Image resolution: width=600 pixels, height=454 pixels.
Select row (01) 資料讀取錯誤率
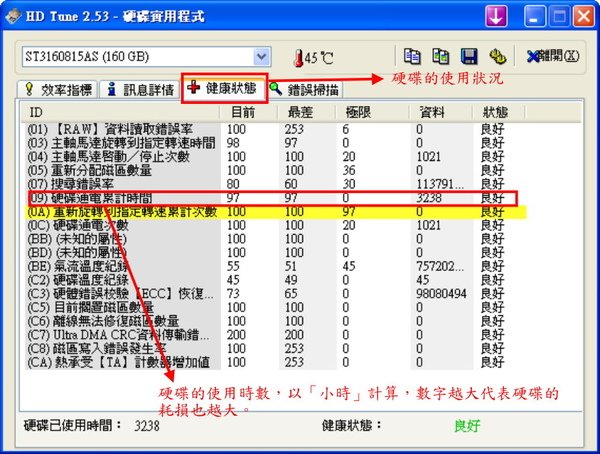(276, 129)
